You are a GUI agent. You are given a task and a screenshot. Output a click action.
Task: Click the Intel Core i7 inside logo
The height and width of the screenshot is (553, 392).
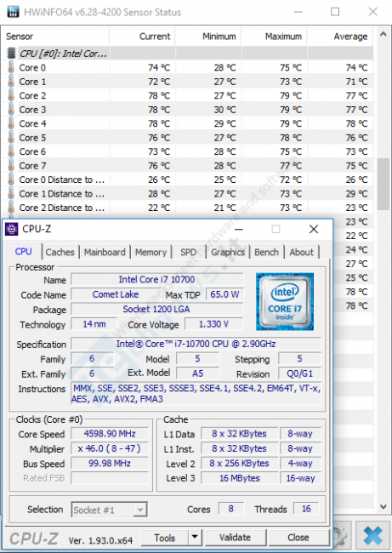tap(285, 301)
